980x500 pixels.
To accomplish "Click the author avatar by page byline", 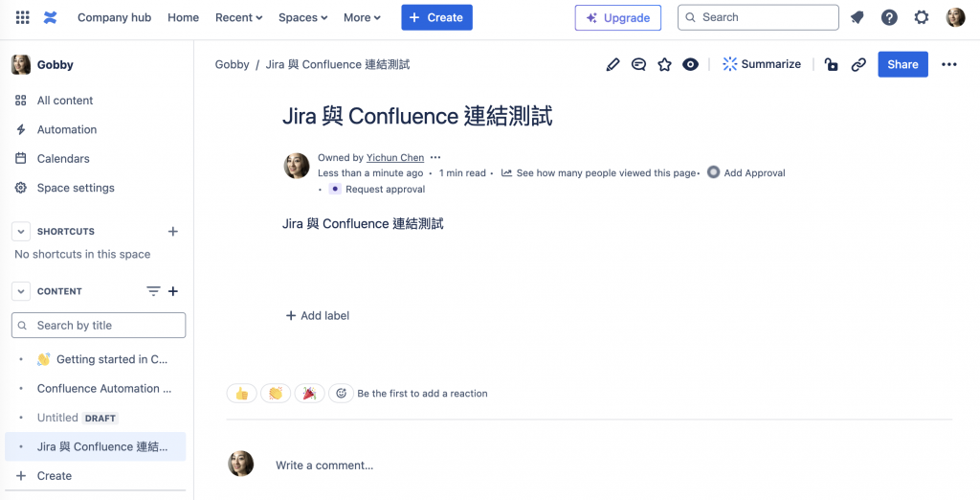I will click(297, 166).
